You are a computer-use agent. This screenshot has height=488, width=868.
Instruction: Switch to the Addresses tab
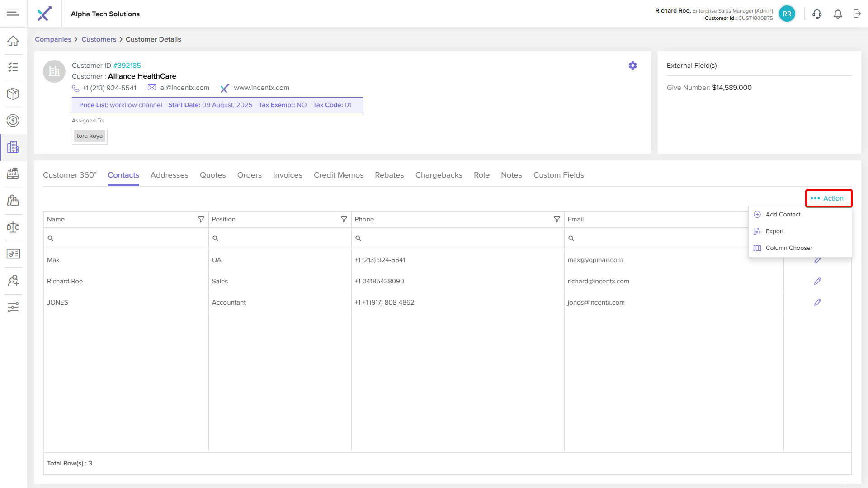[169, 175]
